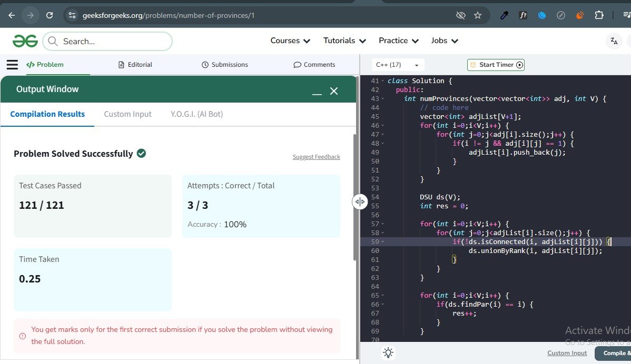Click the search magnifier icon
631x364 pixels.
tap(53, 41)
